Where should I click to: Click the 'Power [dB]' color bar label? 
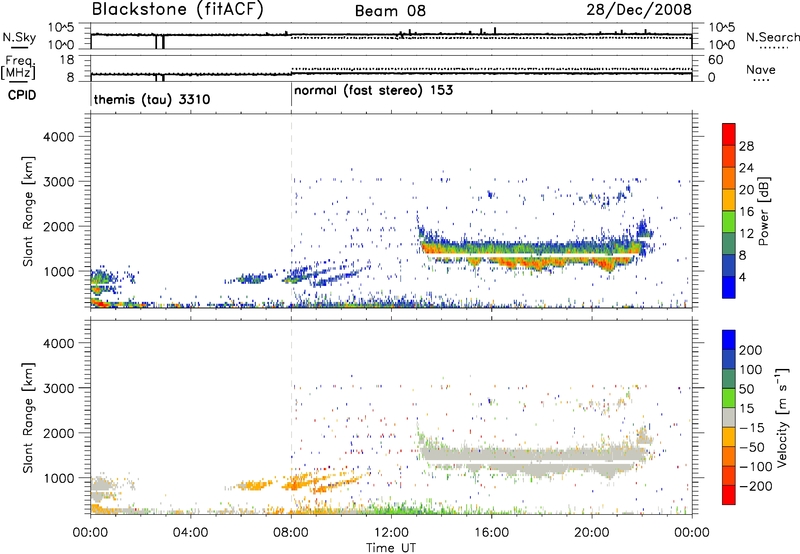tap(764, 211)
